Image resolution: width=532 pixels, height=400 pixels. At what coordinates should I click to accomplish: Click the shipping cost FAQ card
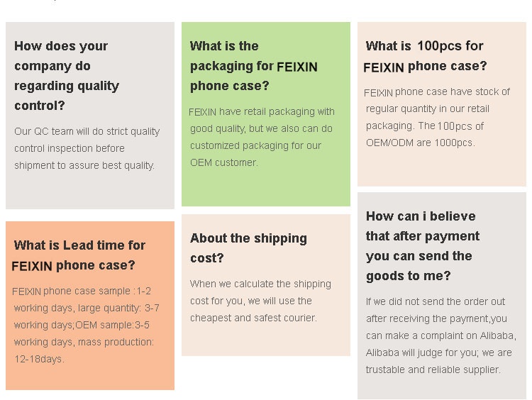pyautogui.click(x=266, y=285)
